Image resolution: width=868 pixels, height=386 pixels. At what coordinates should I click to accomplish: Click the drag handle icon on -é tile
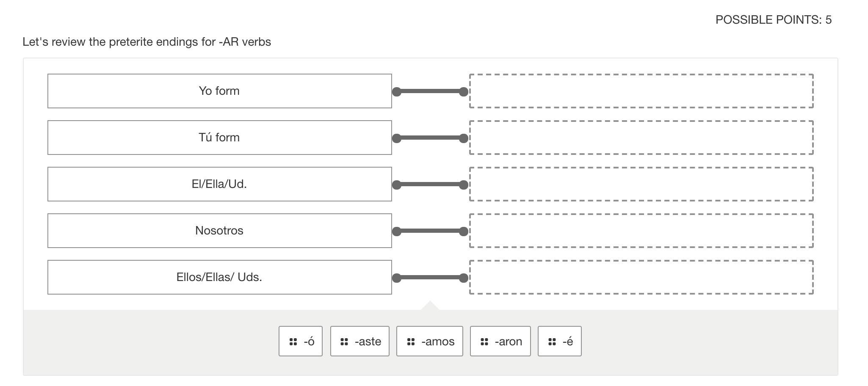(552, 342)
